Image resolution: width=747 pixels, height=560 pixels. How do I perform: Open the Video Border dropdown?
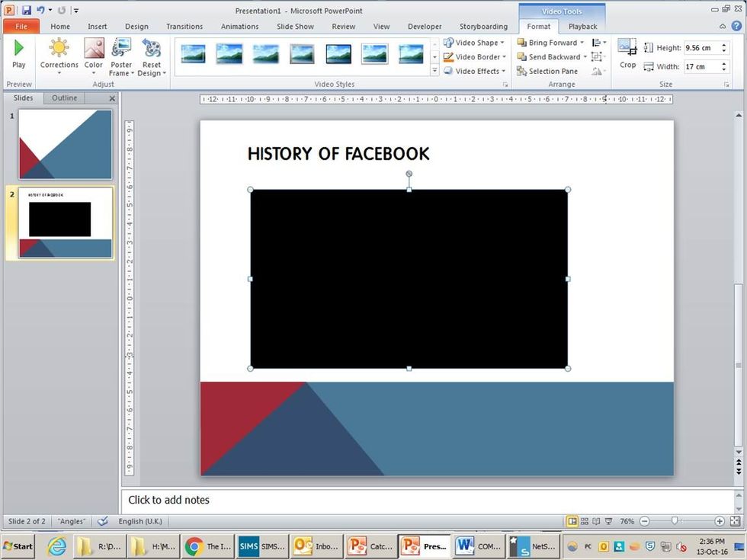pyautogui.click(x=474, y=56)
